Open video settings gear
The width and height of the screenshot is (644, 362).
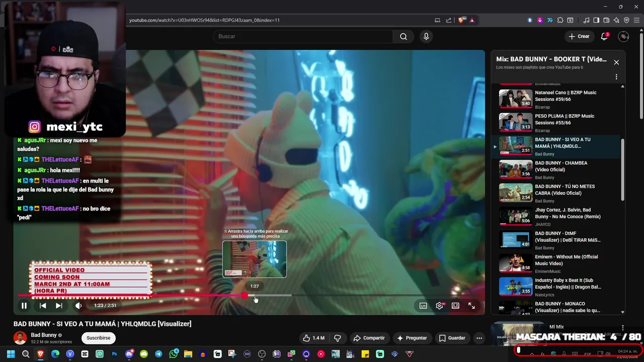coord(440,306)
